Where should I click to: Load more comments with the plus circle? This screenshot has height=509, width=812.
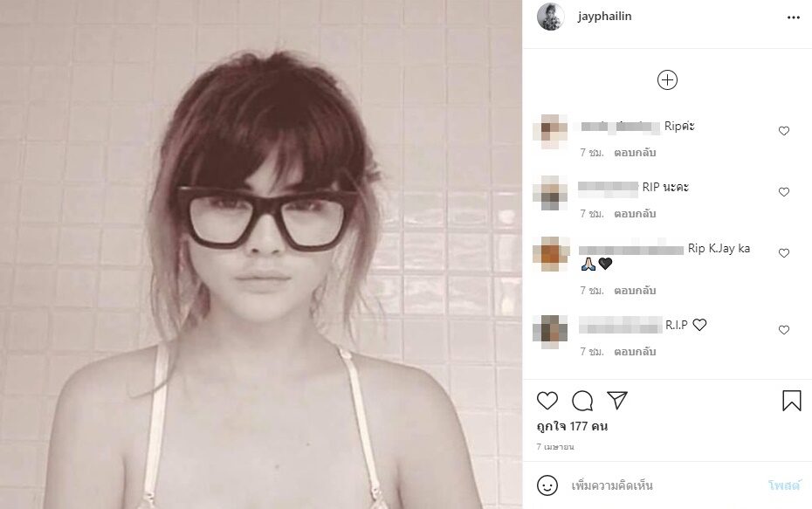(x=667, y=79)
